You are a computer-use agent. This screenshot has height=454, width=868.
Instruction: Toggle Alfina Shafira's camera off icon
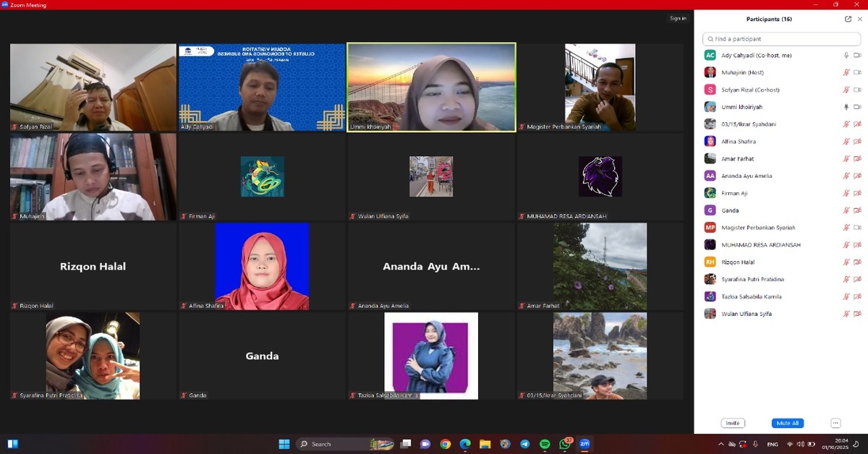[x=857, y=142]
